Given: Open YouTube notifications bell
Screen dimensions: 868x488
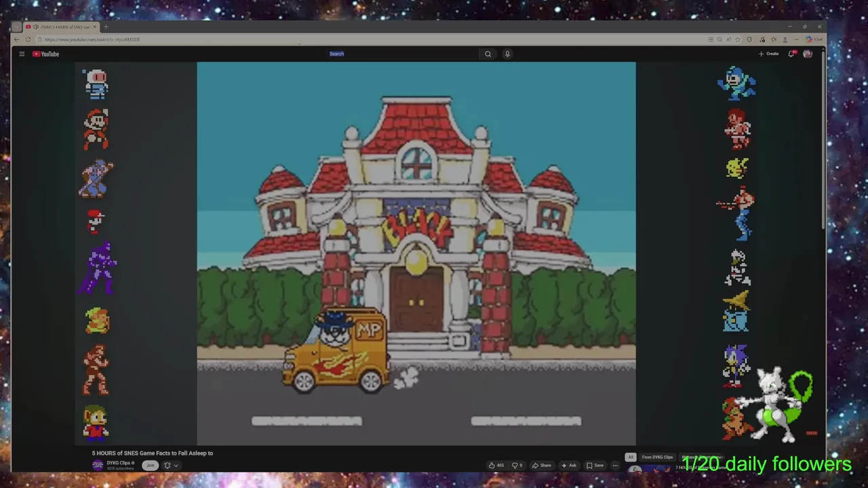Looking at the screenshot, I should [x=791, y=54].
